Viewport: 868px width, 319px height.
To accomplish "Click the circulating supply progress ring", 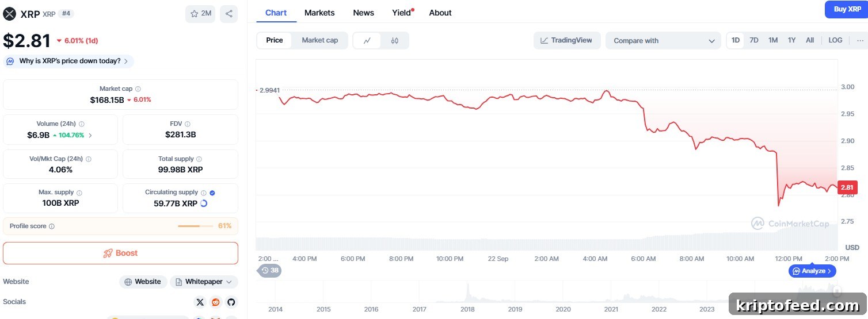I will click(x=204, y=203).
